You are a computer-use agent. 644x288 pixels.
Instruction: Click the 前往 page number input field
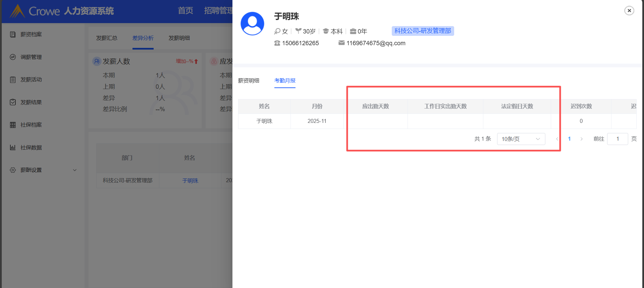click(x=618, y=139)
